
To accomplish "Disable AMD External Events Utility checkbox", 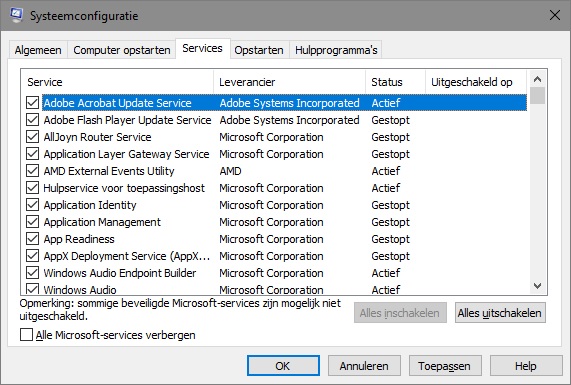I will tap(32, 171).
